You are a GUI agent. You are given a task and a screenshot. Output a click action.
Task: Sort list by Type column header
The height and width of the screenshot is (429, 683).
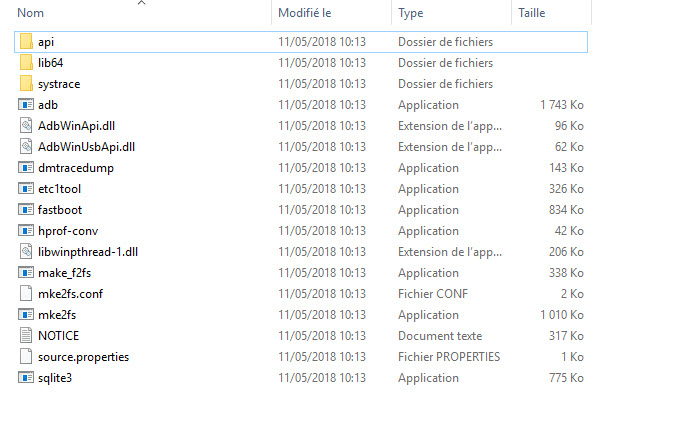tap(410, 13)
